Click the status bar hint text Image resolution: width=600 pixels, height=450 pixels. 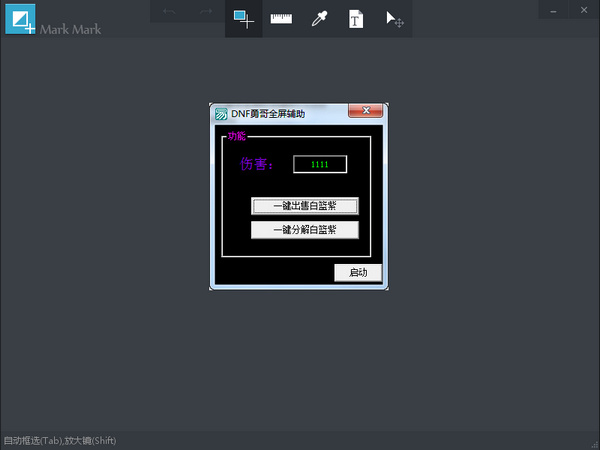click(x=61, y=441)
